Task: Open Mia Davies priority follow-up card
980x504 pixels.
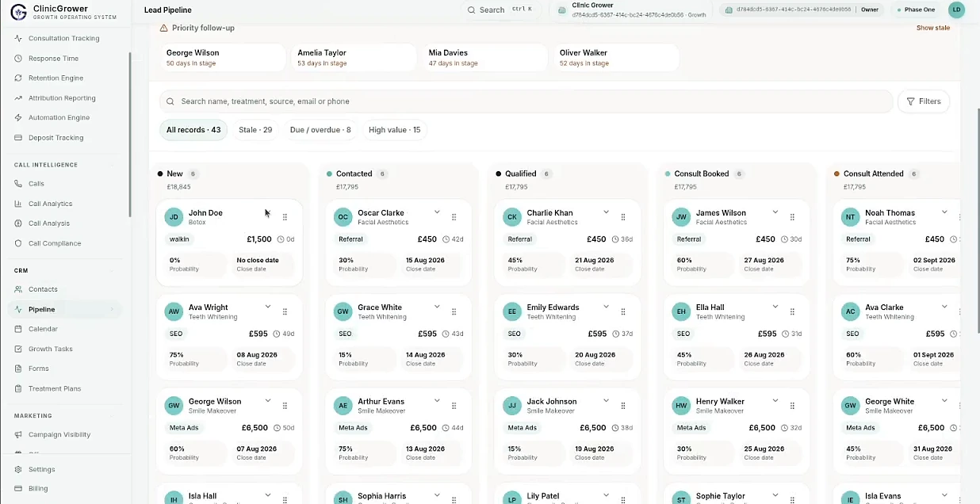Action: click(484, 58)
